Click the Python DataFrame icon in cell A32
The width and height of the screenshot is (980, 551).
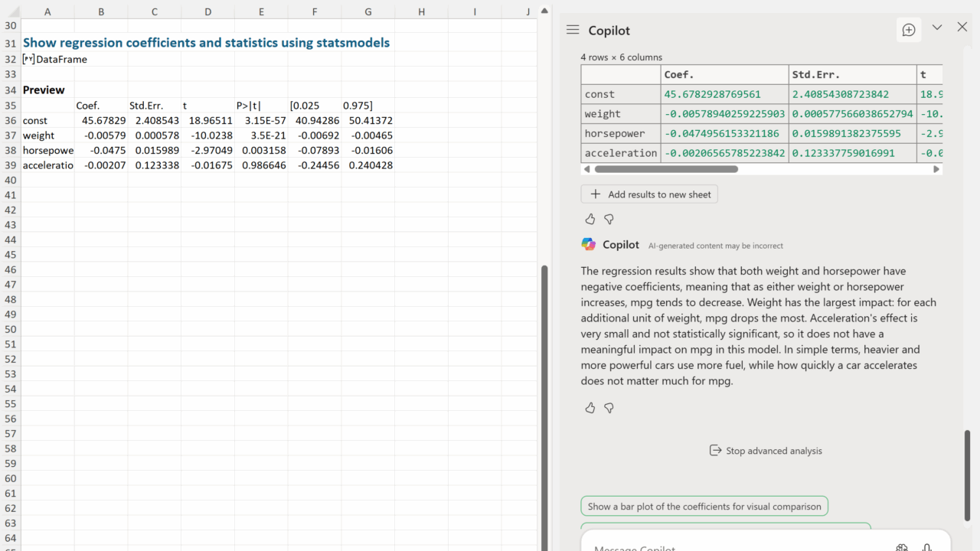pyautogui.click(x=28, y=59)
